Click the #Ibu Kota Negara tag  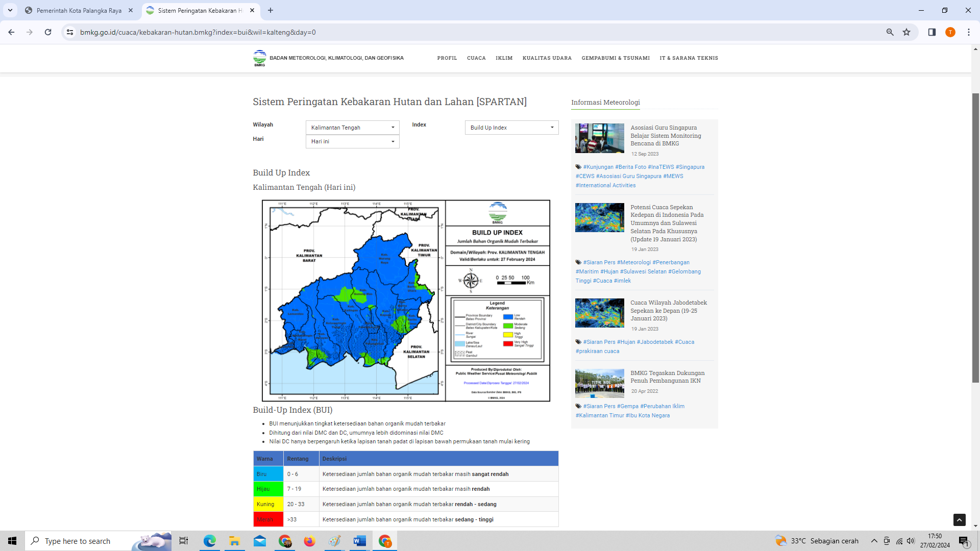click(648, 415)
